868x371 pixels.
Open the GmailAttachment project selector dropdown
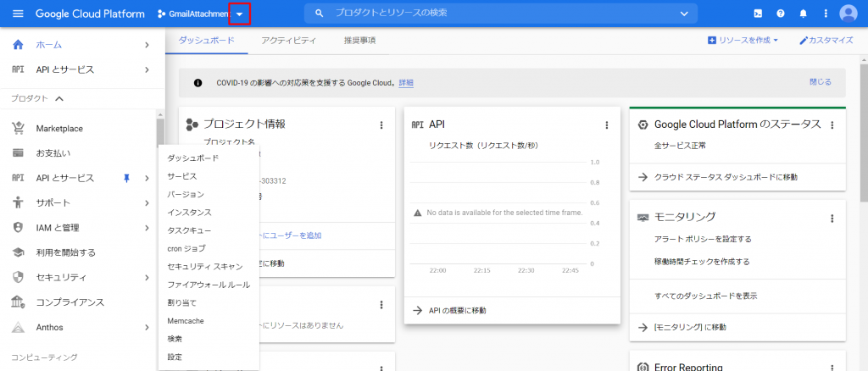[x=239, y=14]
